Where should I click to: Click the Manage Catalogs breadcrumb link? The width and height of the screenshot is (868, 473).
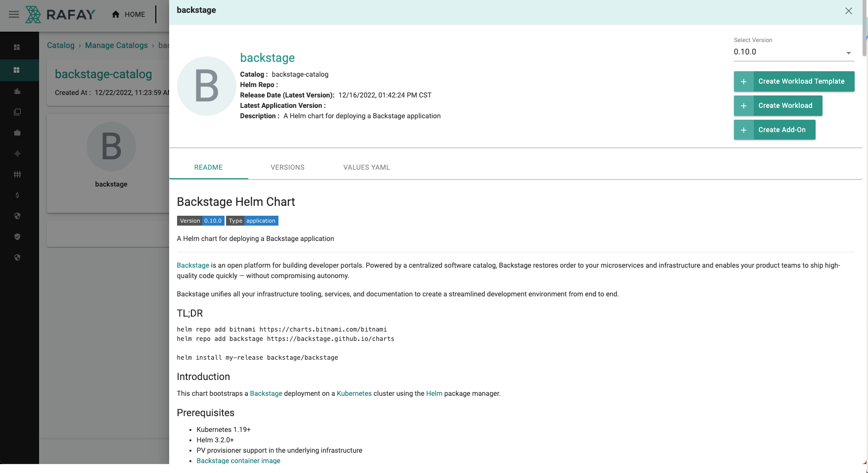(x=116, y=45)
